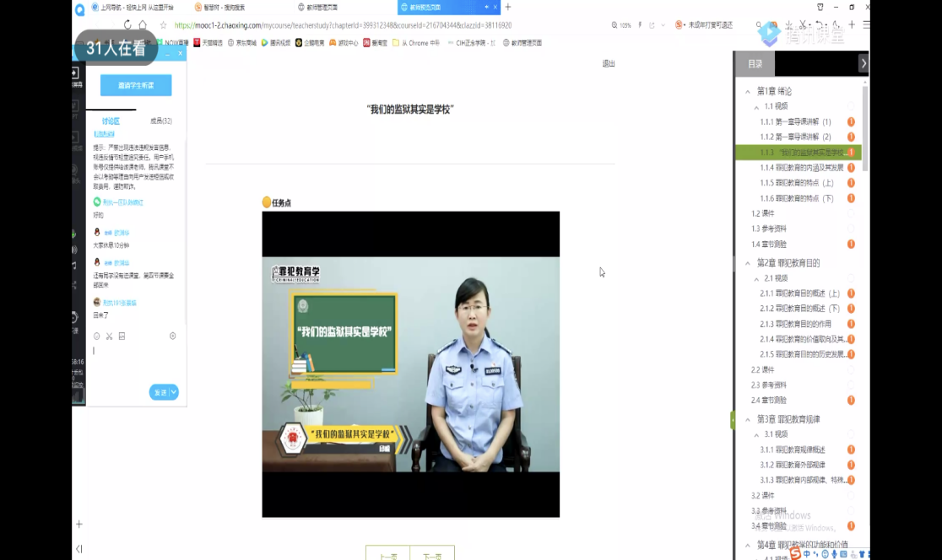The width and height of the screenshot is (942, 560).
Task: Collapse the catalog panel with right arrow
Action: tap(863, 63)
